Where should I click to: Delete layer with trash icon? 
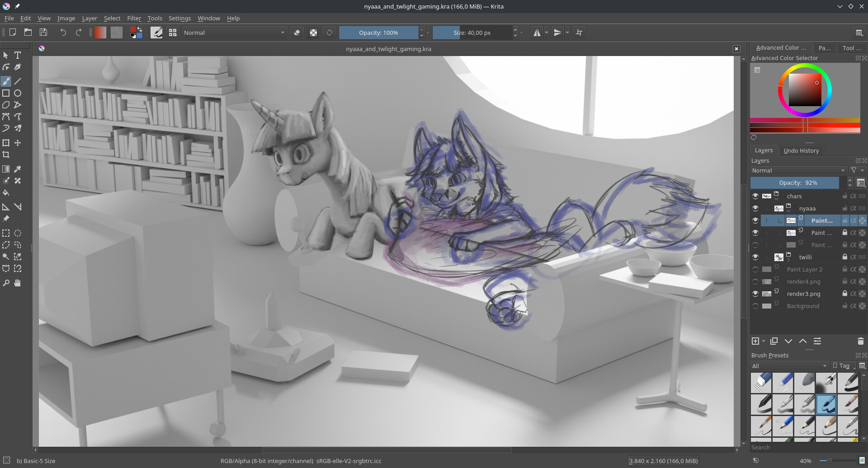coord(860,341)
